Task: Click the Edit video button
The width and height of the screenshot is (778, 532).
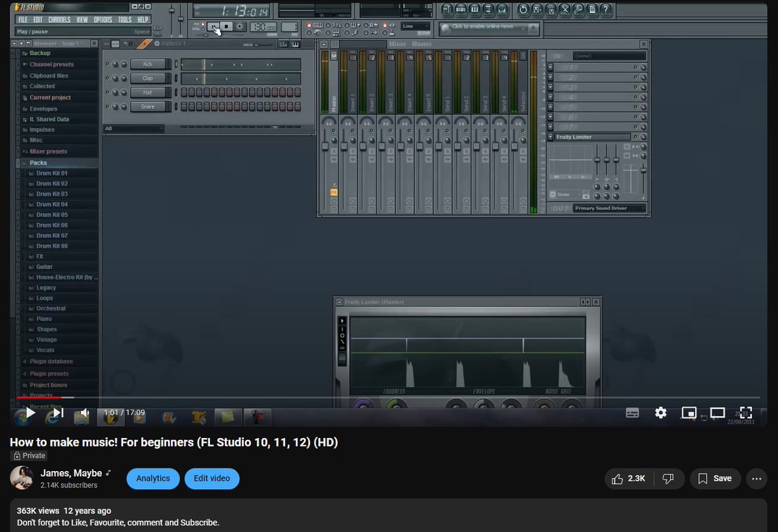Action: point(212,479)
